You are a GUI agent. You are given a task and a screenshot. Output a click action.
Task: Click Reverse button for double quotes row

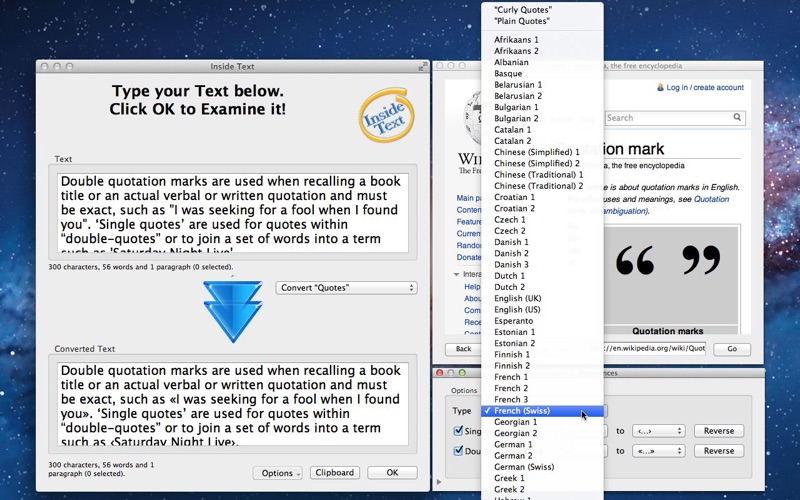click(x=719, y=451)
